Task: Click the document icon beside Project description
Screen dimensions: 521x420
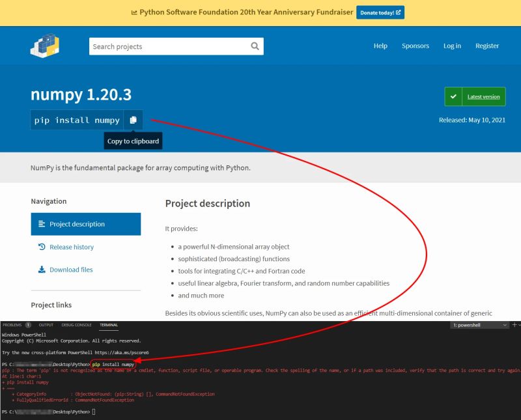Action: [43, 224]
